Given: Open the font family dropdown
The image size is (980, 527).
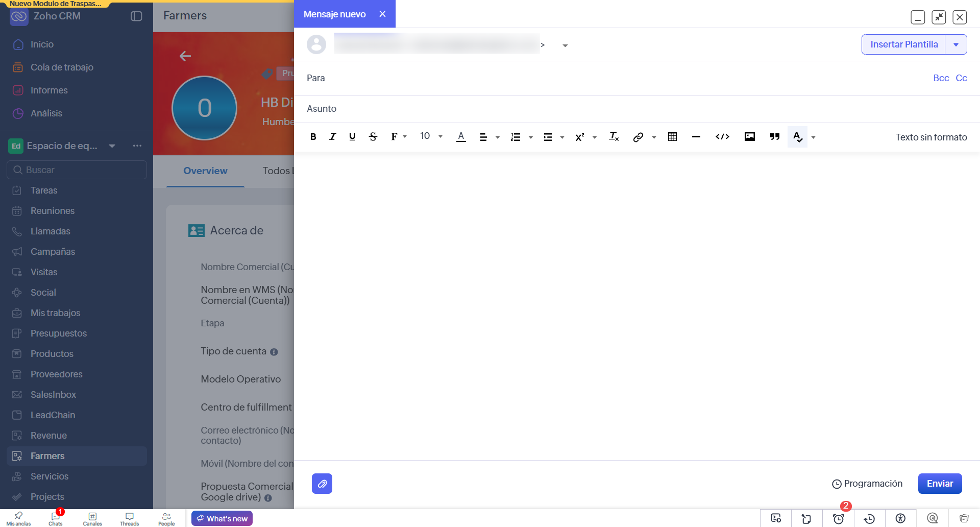Looking at the screenshot, I should 399,137.
